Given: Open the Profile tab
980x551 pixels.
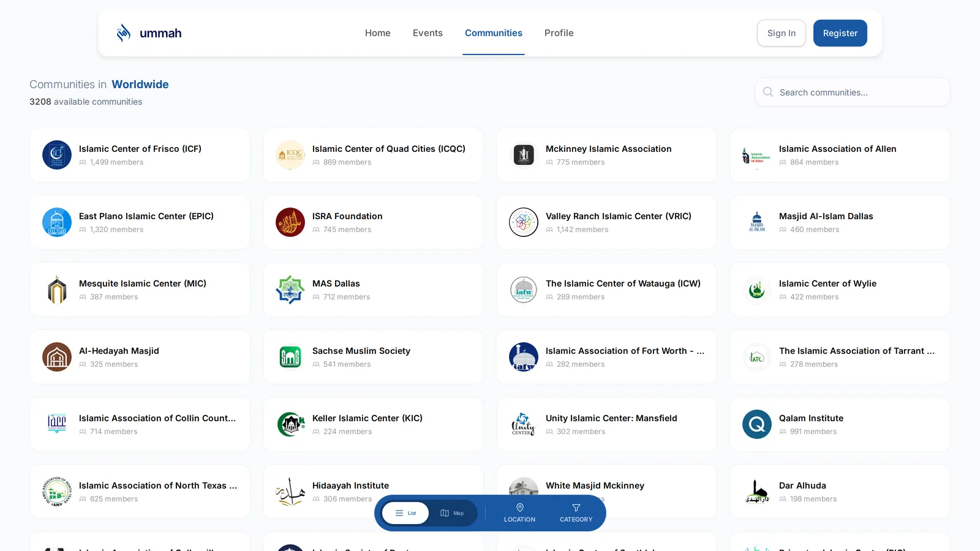Looking at the screenshot, I should pos(559,33).
